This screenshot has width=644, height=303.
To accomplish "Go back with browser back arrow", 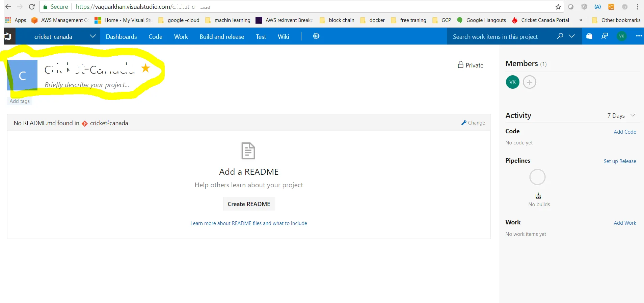I will tap(8, 7).
